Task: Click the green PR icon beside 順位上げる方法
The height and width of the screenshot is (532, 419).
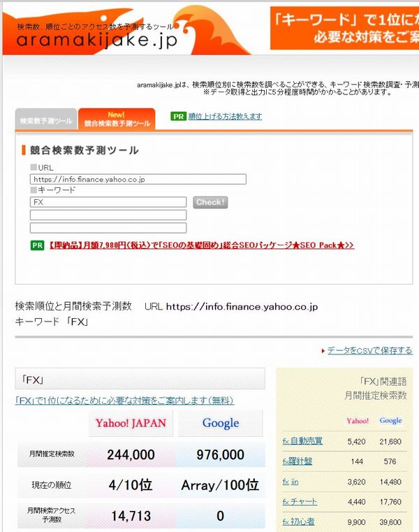Action: point(178,116)
